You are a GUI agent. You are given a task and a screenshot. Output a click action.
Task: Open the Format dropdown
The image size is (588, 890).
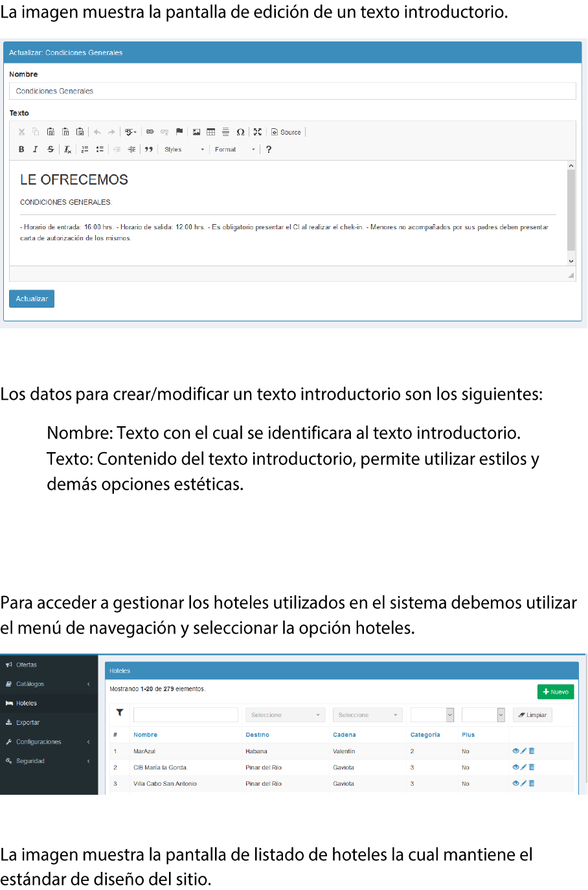click(234, 150)
